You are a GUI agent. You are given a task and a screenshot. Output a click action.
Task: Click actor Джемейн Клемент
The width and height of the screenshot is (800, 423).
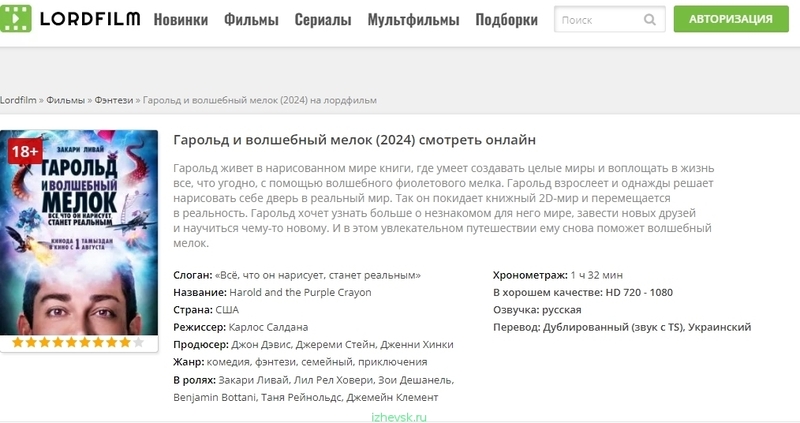[392, 397]
